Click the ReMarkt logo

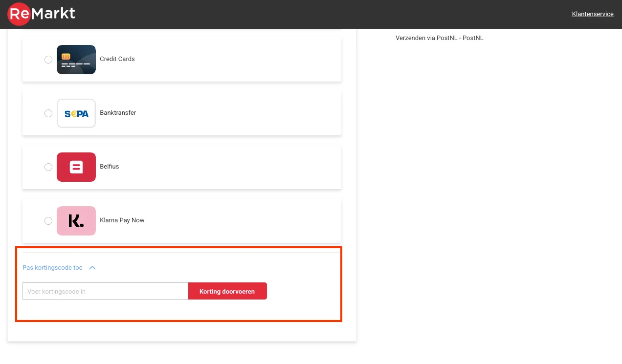(x=42, y=14)
